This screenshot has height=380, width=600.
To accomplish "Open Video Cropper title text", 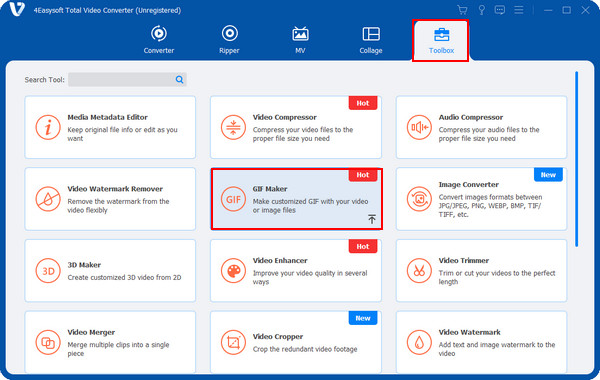I will click(277, 336).
